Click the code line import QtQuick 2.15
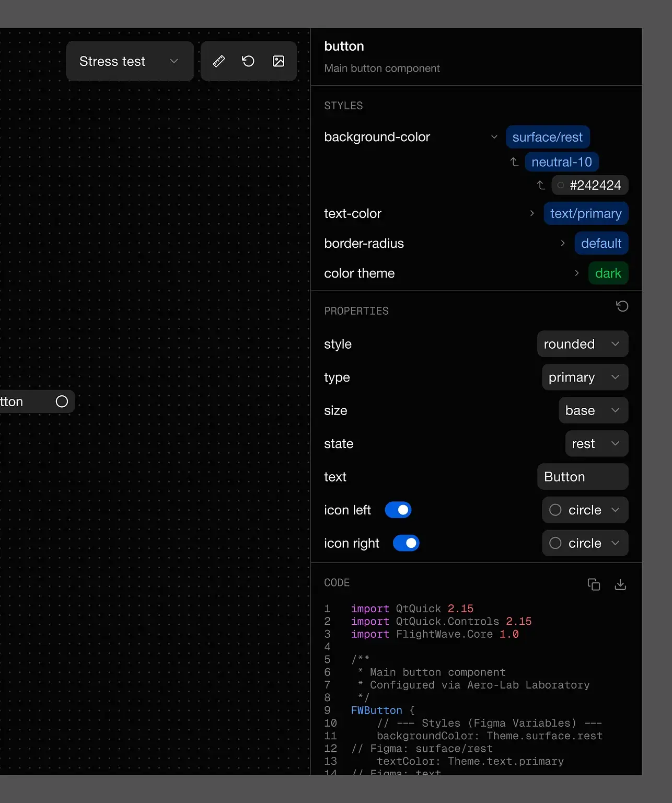 [x=412, y=609]
